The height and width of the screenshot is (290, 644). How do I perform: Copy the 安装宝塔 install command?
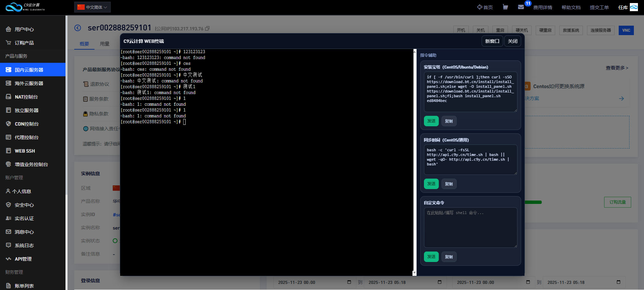(449, 121)
